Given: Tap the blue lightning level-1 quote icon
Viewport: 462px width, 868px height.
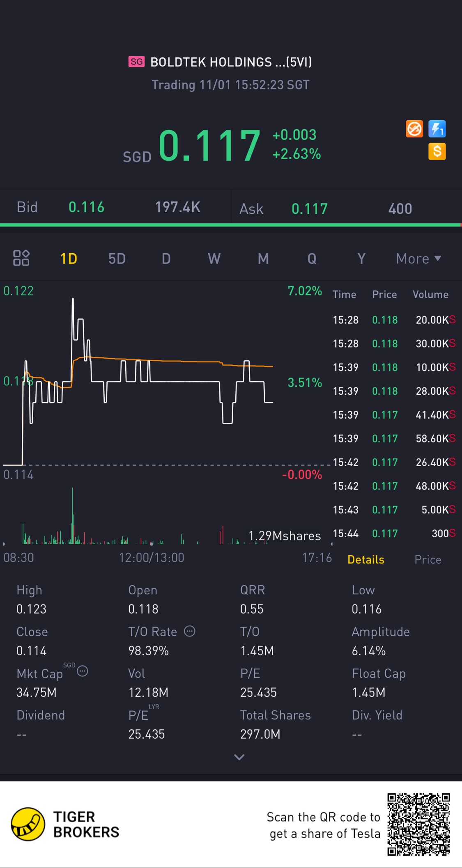Looking at the screenshot, I should pos(437,129).
